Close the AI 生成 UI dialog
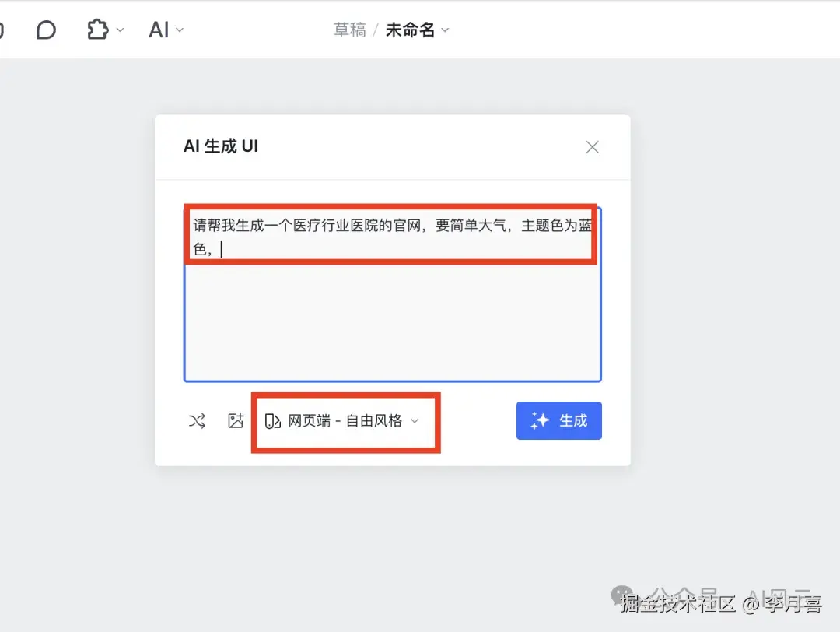The height and width of the screenshot is (632, 840). (592, 146)
